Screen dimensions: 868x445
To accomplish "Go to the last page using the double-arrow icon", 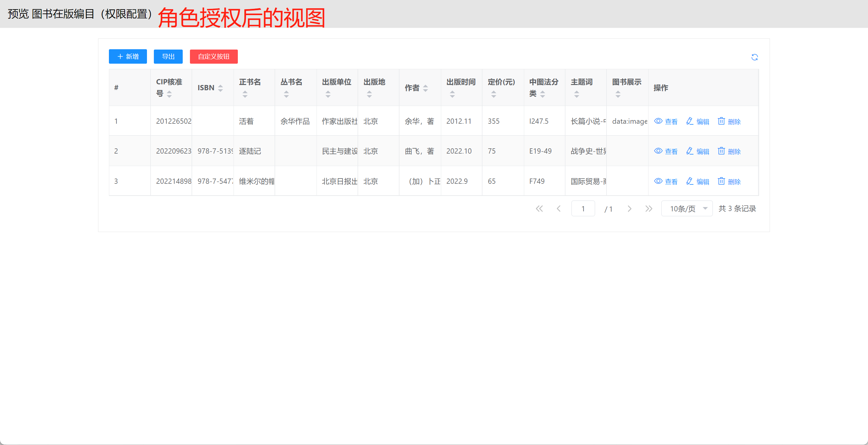I will point(649,209).
